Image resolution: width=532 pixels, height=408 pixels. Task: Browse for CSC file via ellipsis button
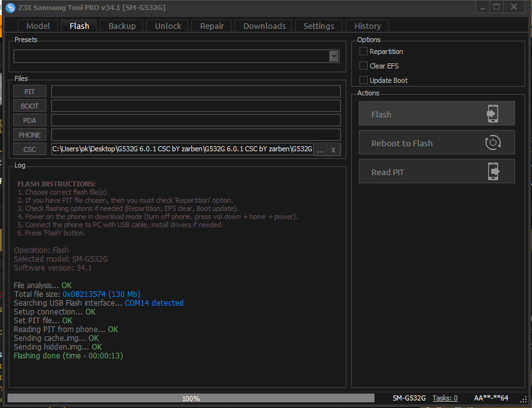320,149
